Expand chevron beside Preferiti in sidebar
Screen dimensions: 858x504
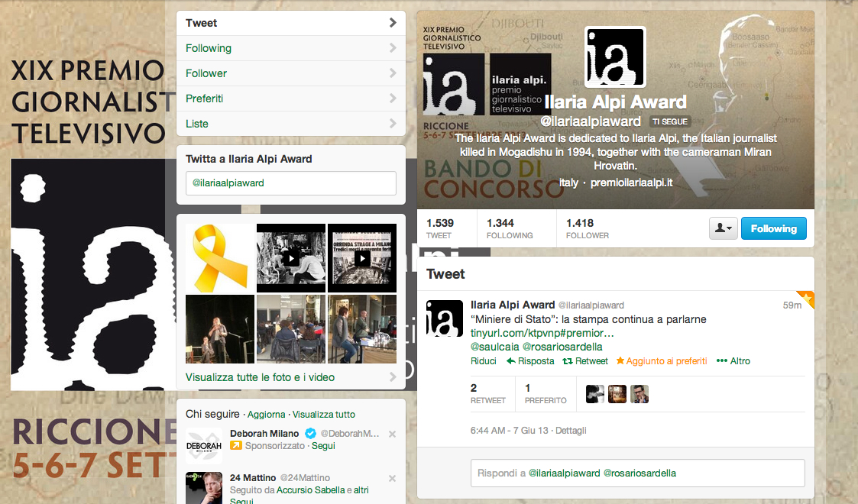[x=393, y=98]
